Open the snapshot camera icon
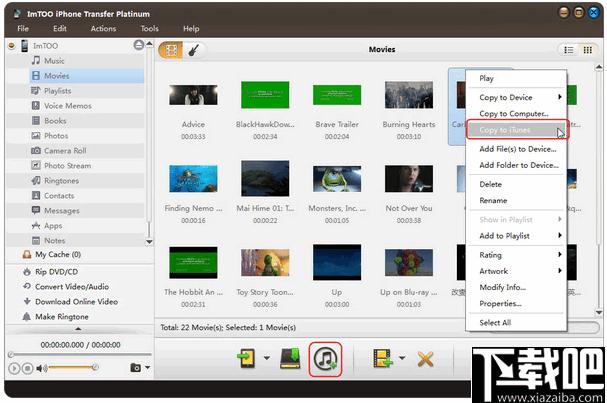The width and height of the screenshot is (607, 403). point(135,367)
